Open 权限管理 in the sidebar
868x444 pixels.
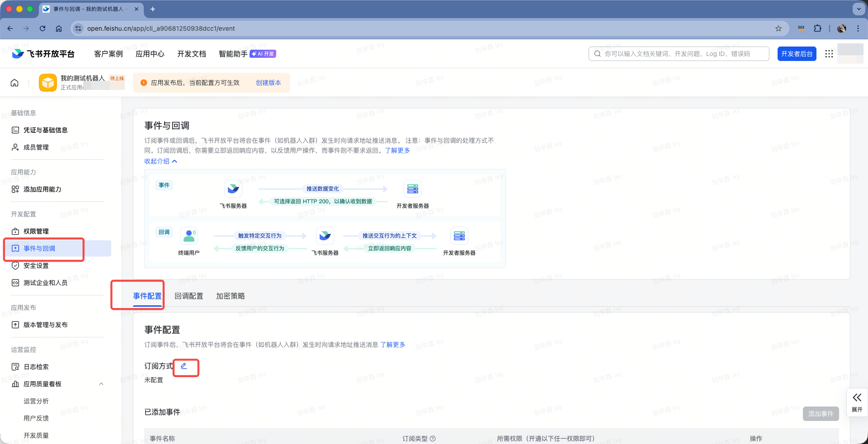(x=36, y=231)
